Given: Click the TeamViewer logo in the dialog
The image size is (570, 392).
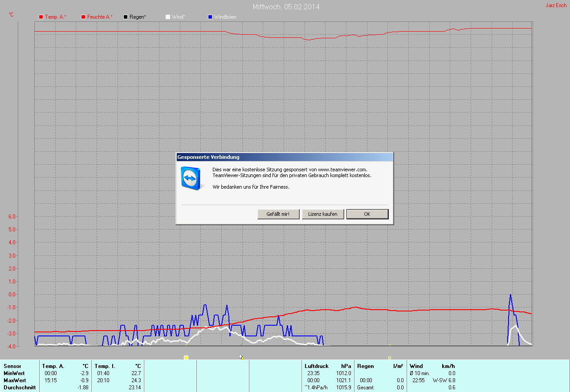Looking at the screenshot, I should point(192,178).
